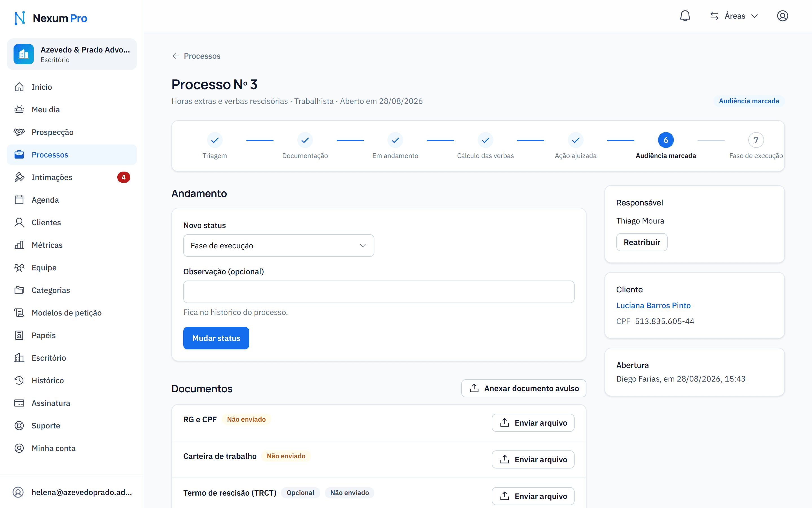Open Suporte lifebuoy icon
The height and width of the screenshot is (508, 812).
(19, 426)
